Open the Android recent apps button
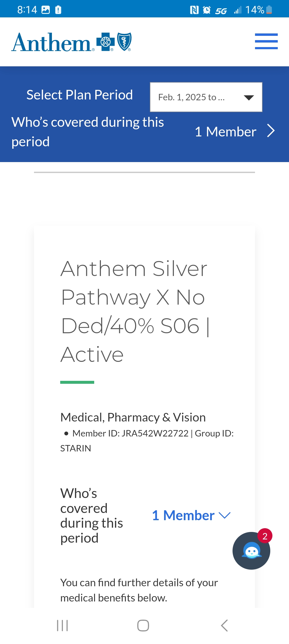 pos(62,626)
